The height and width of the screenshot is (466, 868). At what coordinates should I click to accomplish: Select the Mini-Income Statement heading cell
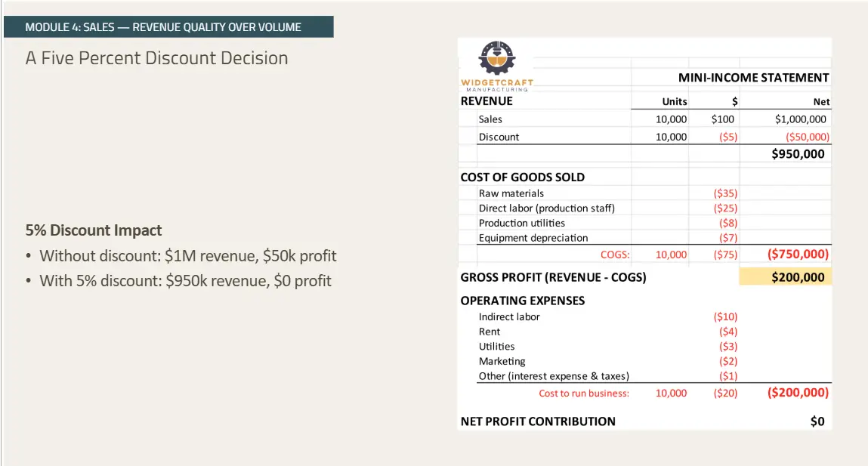[753, 77]
